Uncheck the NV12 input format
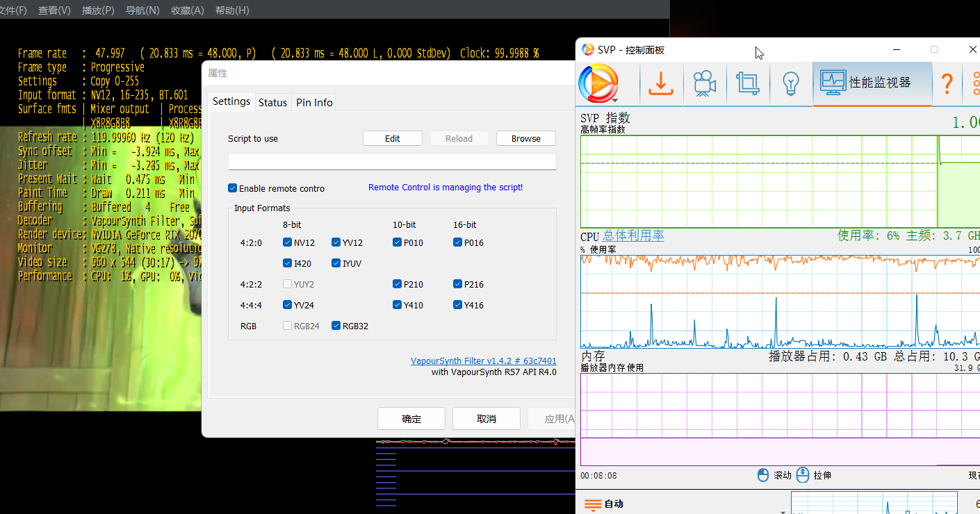 288,242
